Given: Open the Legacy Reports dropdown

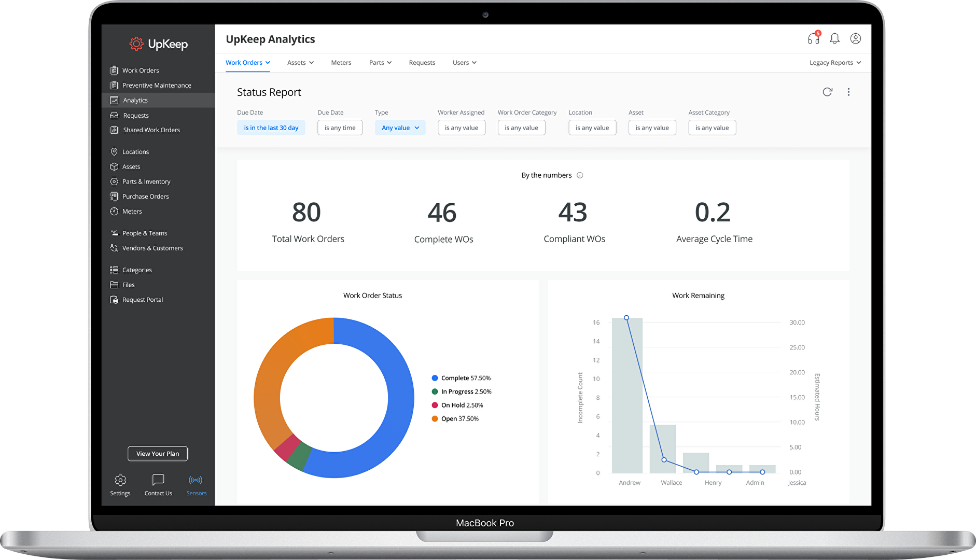Looking at the screenshot, I should point(835,63).
